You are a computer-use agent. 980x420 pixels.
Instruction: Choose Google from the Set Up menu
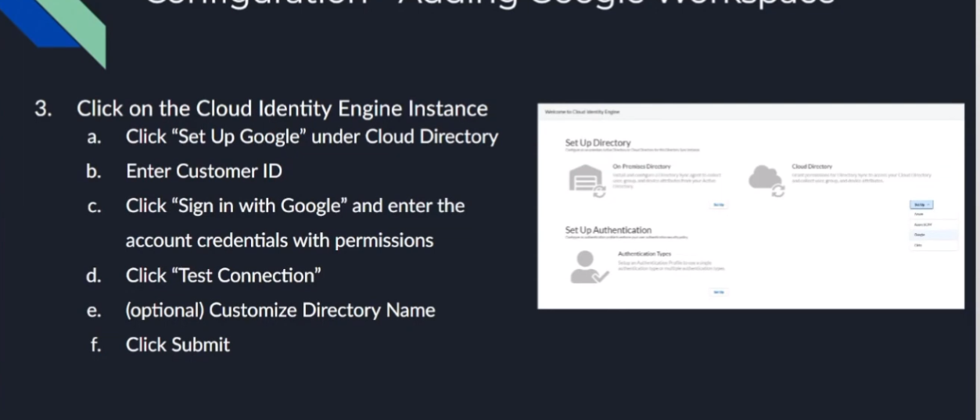pos(934,235)
